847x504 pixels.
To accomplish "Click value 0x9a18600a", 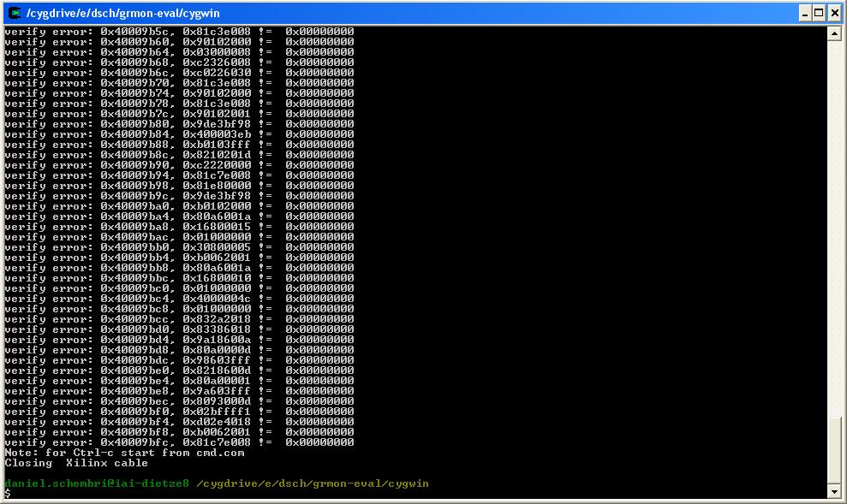I will tap(218, 340).
